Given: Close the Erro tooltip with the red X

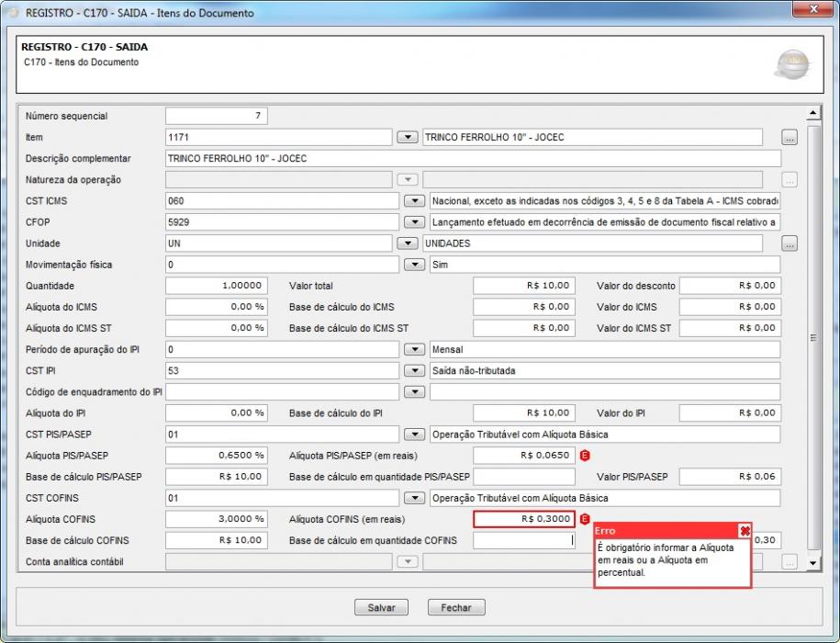Looking at the screenshot, I should [x=745, y=531].
